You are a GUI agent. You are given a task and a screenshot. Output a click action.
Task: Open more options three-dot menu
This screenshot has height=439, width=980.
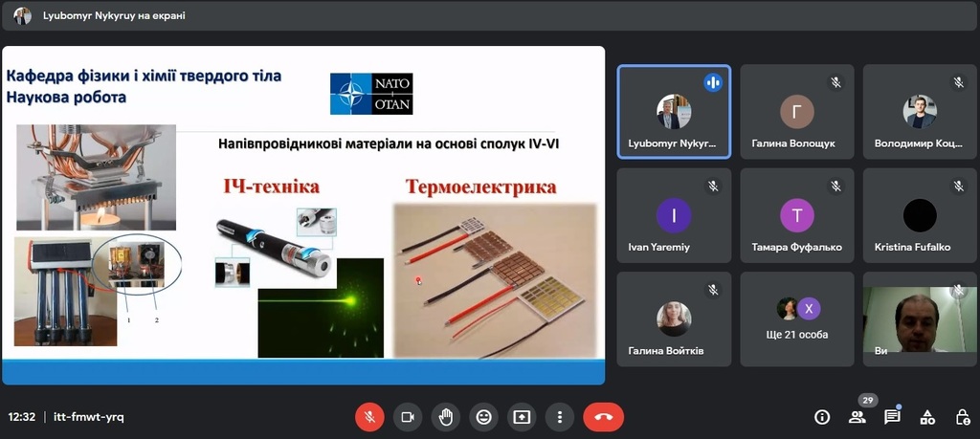[x=560, y=417]
